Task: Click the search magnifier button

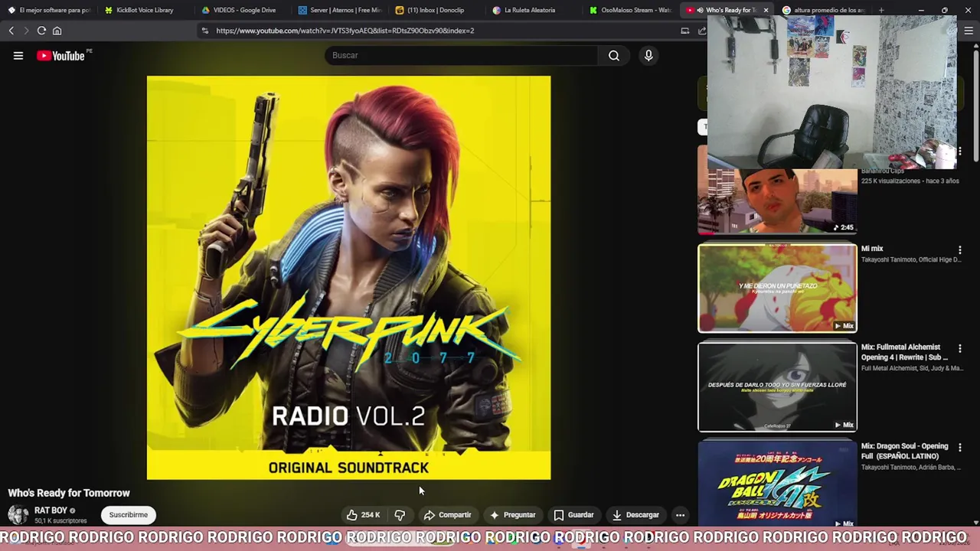Action: (614, 55)
